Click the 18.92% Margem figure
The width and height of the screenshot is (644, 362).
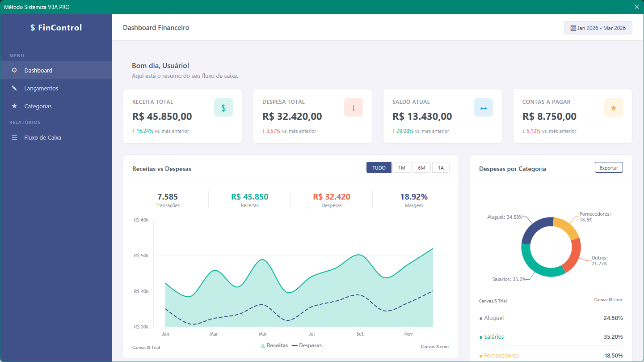click(x=414, y=196)
